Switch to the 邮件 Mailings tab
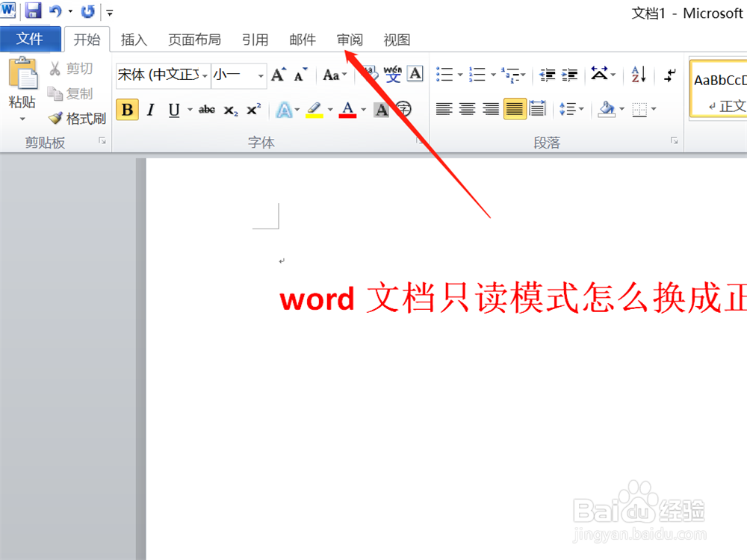Screen dimensions: 747x560 coord(303,40)
